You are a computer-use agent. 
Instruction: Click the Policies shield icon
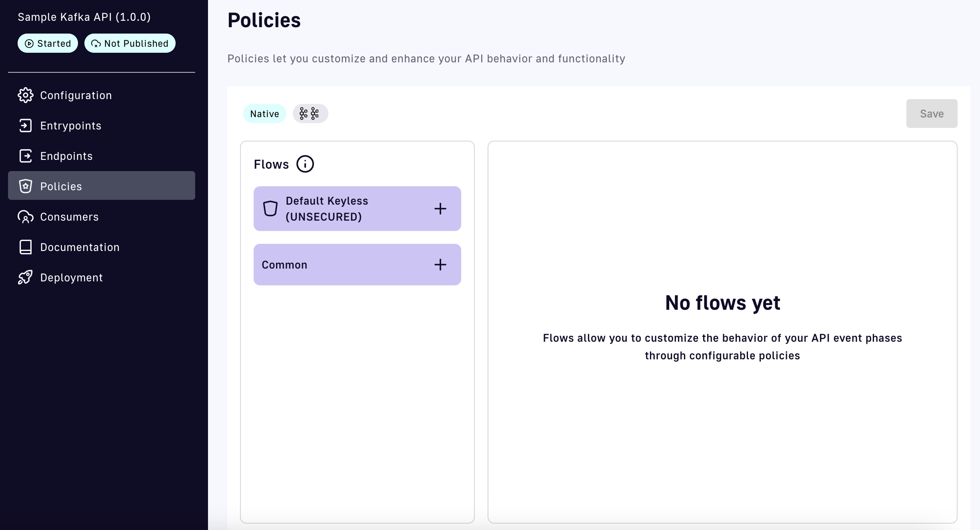[x=26, y=186]
